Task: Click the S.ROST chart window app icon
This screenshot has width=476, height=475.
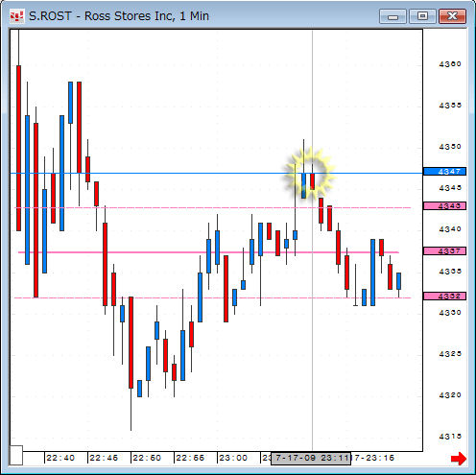Action: pyautogui.click(x=16, y=16)
